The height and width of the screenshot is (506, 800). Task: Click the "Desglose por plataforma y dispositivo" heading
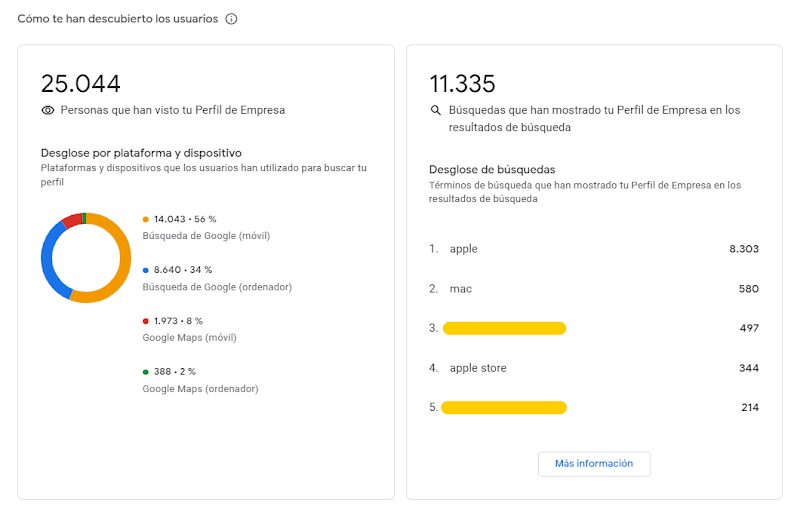(x=141, y=153)
